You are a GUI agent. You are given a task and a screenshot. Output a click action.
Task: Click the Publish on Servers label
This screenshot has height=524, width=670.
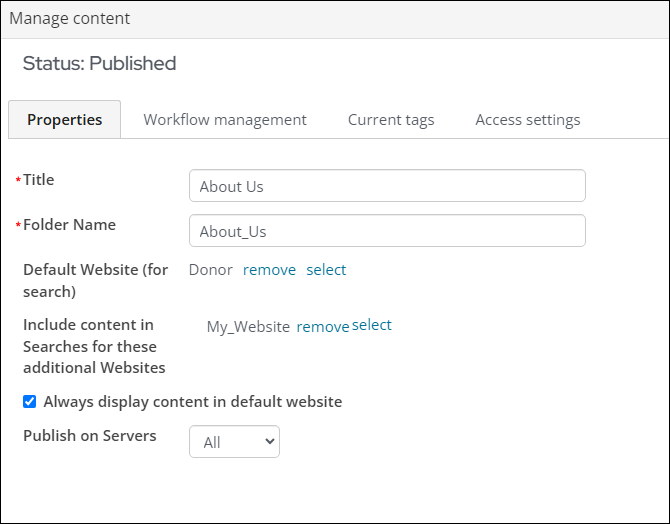(x=90, y=436)
